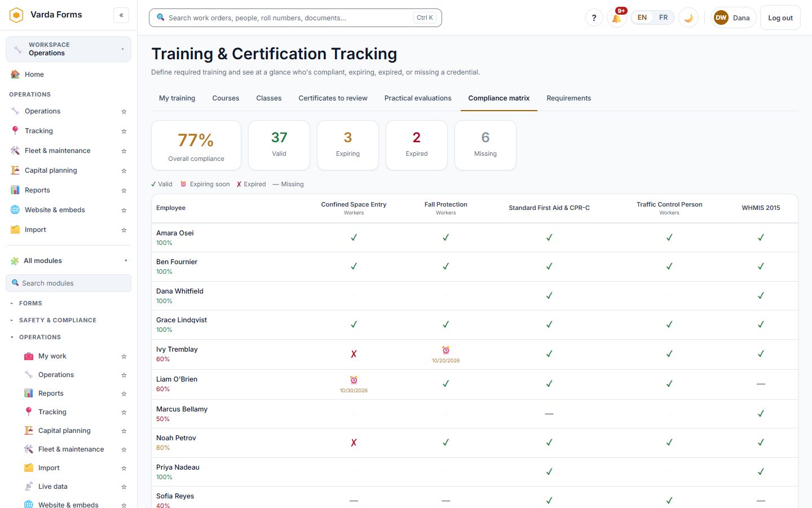Open the Dana user profile chip

(x=733, y=17)
